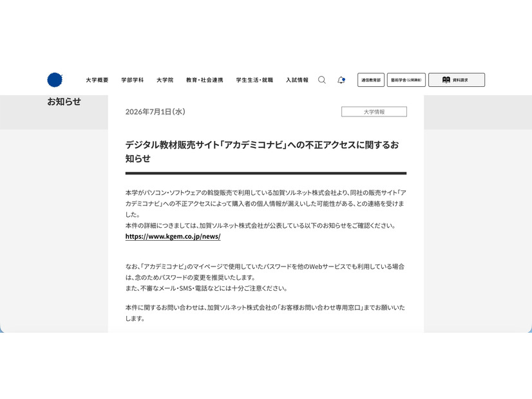Image resolution: width=532 pixels, height=399 pixels.
Task: Click the paragraph starting 本件に関するお問い合わせは
Action: click(x=265, y=313)
